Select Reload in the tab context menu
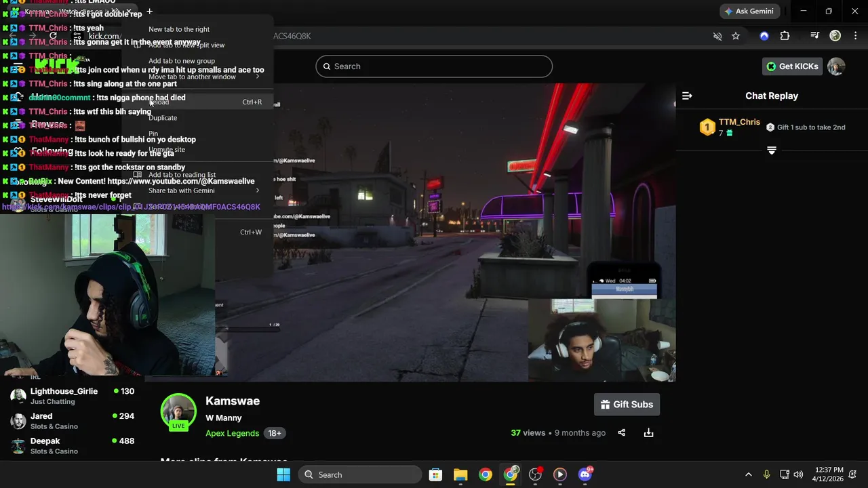 coord(197,102)
